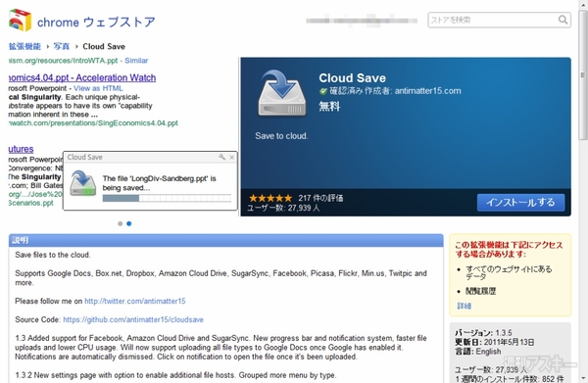Screen dimensions: 588x383
Task: Click the scrollbar down arrow
Action: (x=583, y=378)
